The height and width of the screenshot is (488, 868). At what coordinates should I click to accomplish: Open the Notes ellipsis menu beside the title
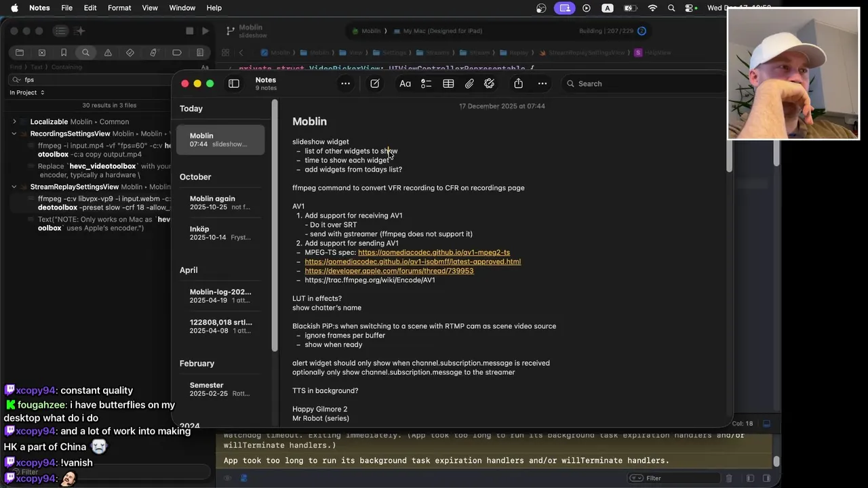click(x=345, y=83)
